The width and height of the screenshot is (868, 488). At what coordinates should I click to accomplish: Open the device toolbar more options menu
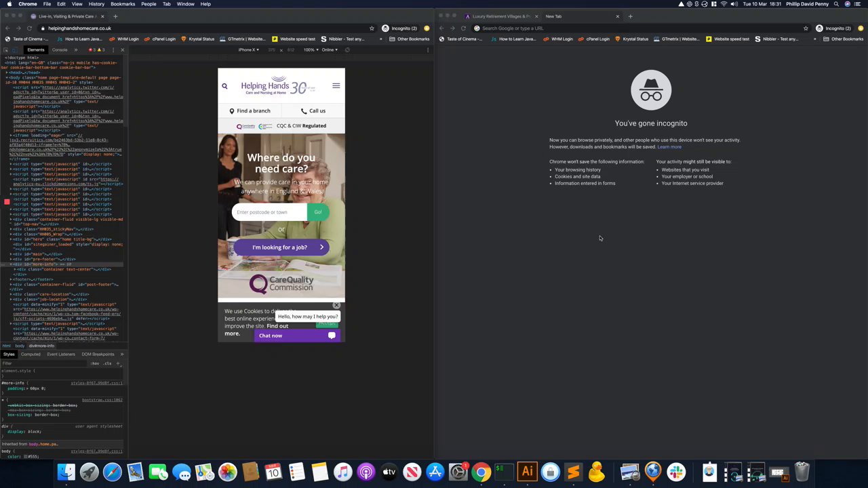click(428, 50)
